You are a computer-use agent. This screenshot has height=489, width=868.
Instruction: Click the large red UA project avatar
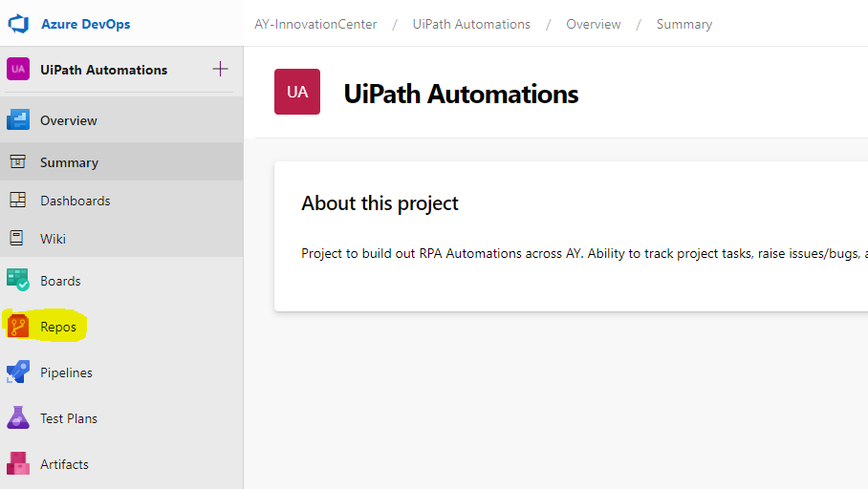coord(297,92)
